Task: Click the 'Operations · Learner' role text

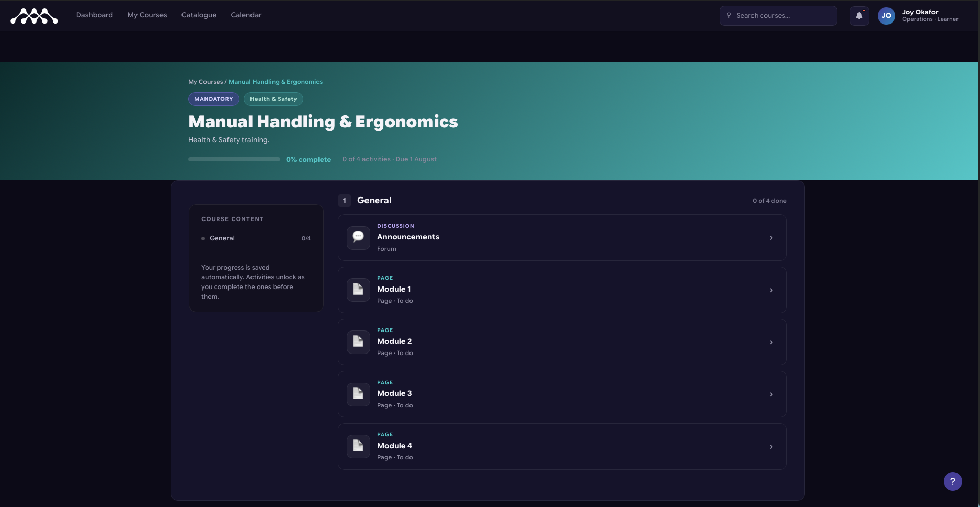Action: pyautogui.click(x=930, y=19)
